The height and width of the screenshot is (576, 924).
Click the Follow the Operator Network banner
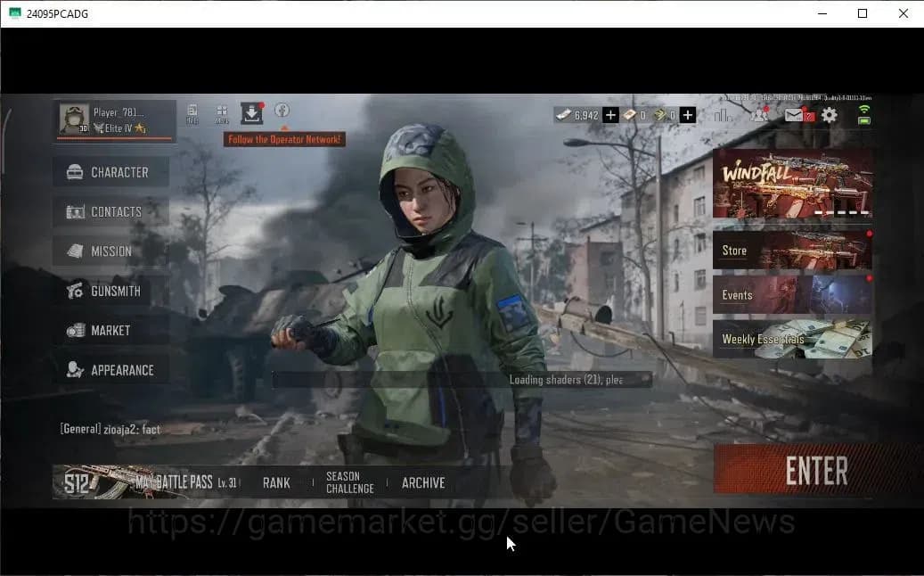pyautogui.click(x=284, y=140)
